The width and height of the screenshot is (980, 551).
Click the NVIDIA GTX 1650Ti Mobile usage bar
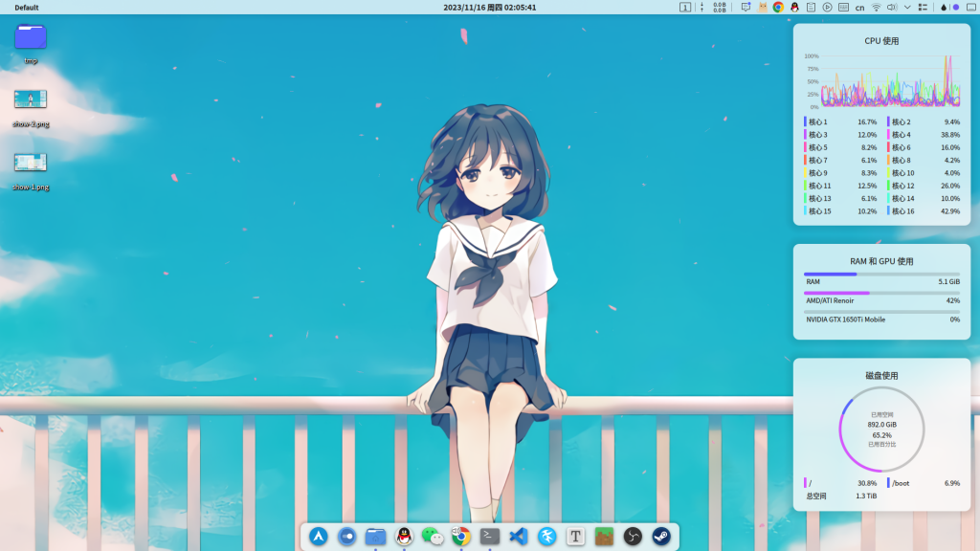pos(881,312)
